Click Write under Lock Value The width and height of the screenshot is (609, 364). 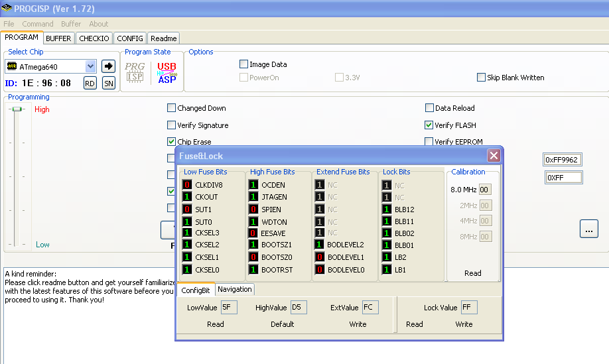[x=464, y=324]
